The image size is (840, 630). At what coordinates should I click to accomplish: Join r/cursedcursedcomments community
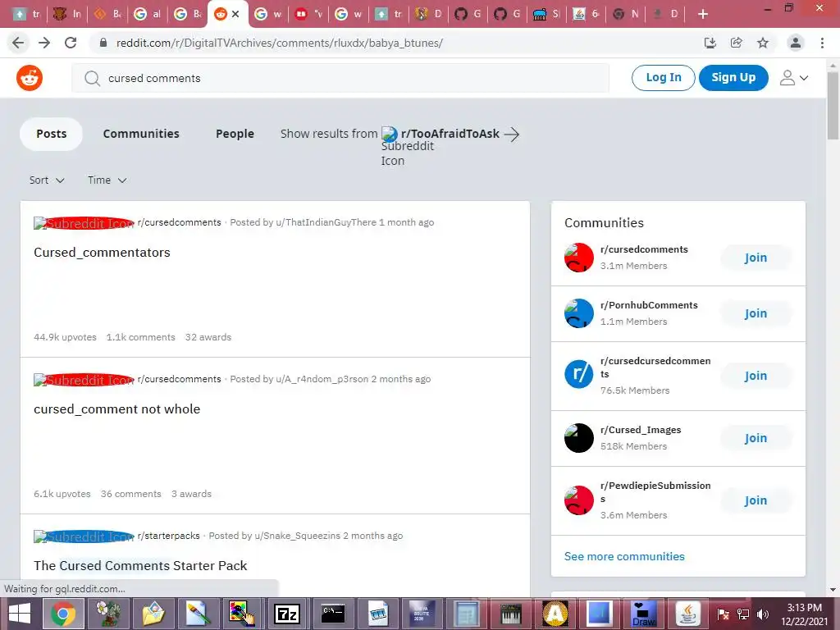click(756, 376)
